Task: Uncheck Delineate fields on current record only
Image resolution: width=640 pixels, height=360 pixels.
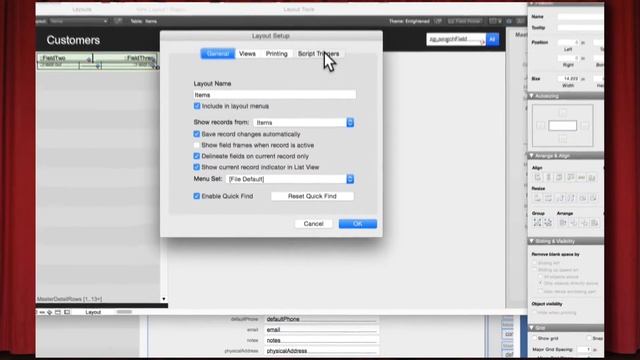Action: pos(197,156)
